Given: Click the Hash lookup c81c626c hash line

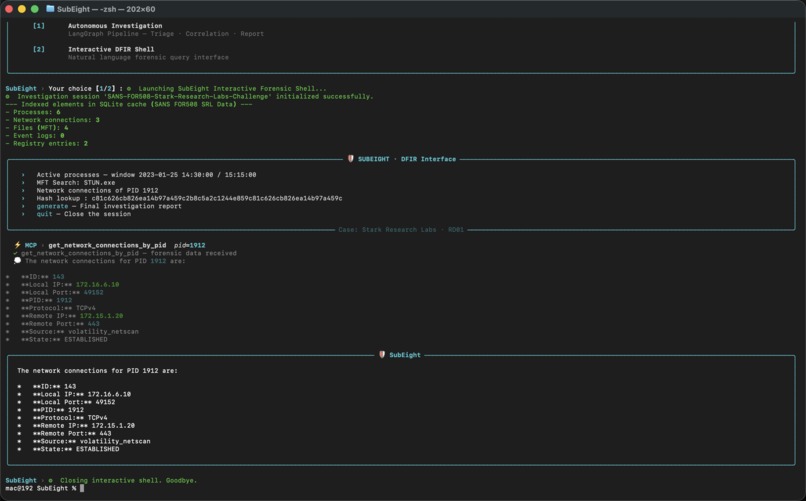Looking at the screenshot, I should point(189,198).
